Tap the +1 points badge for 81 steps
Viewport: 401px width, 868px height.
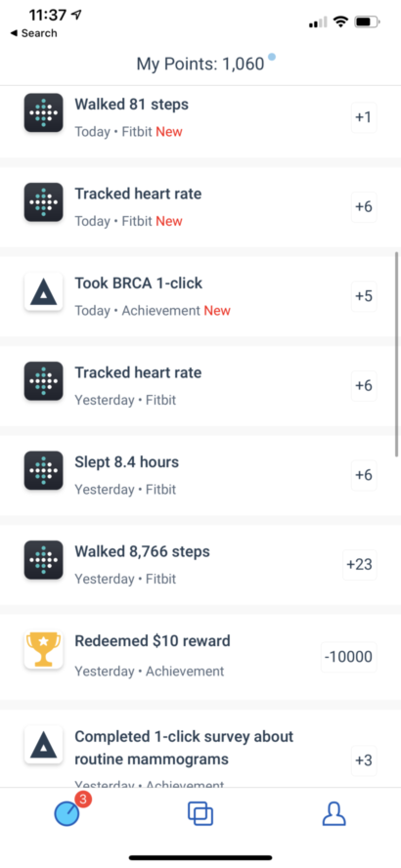click(364, 117)
